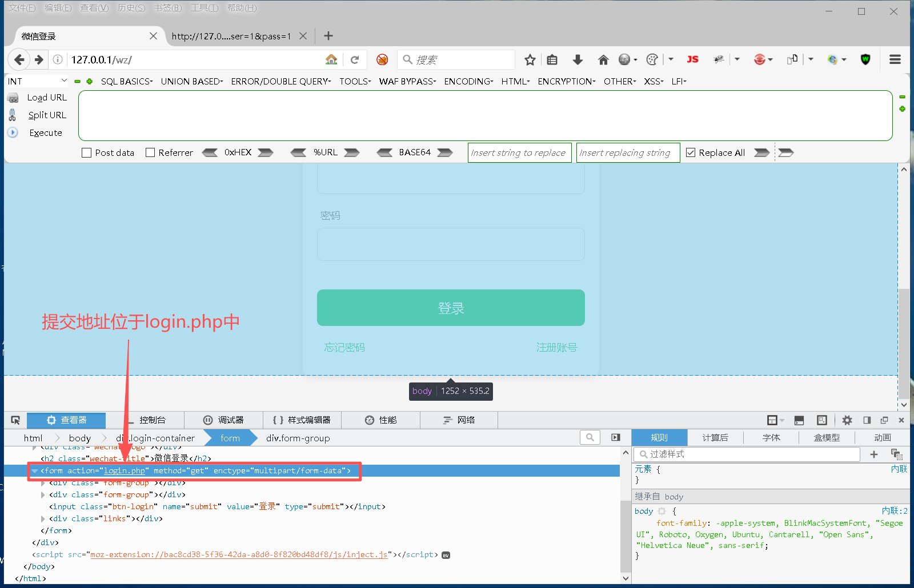The width and height of the screenshot is (914, 588).
Task: Uncheck the Replace All checkbox
Action: tap(691, 152)
